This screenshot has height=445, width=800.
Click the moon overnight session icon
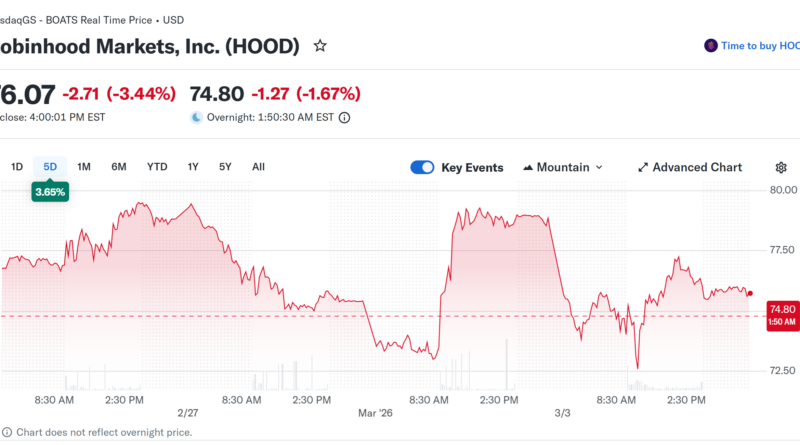[196, 117]
